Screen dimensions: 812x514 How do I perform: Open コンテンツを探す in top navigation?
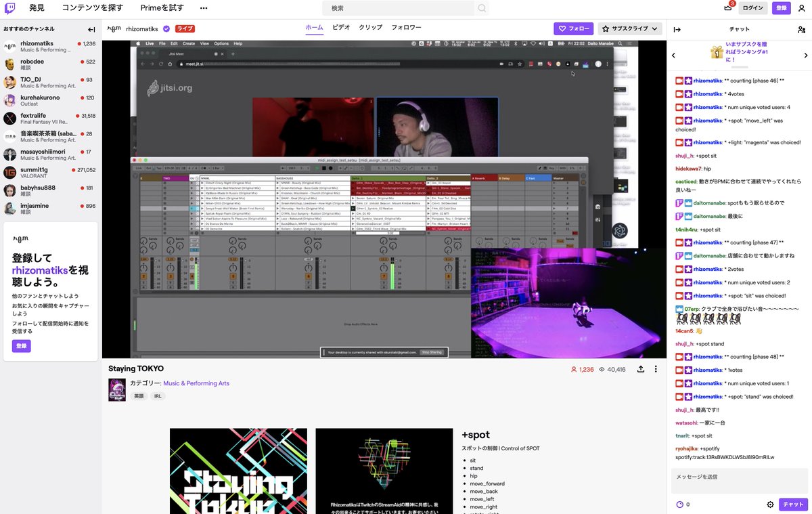point(93,8)
